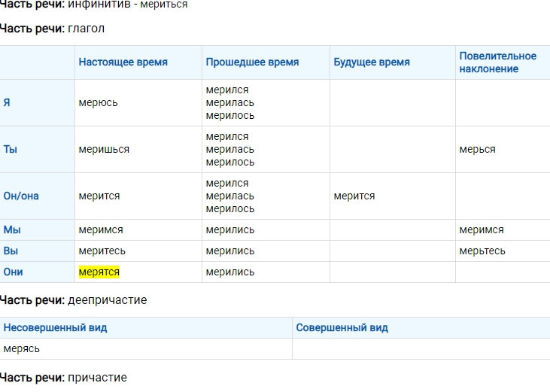Click the «Часть речи: деепричастие» heading

point(73,300)
